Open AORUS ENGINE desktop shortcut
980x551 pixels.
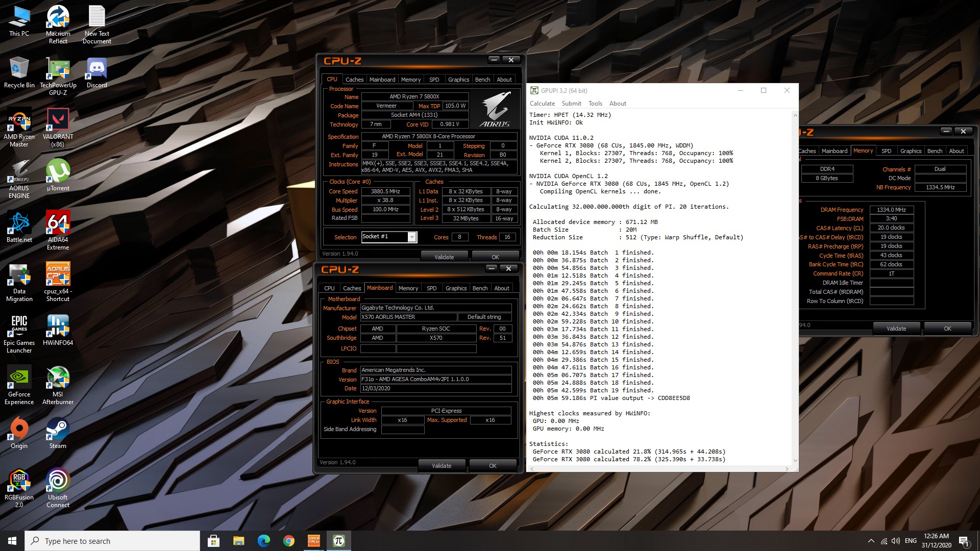click(19, 179)
